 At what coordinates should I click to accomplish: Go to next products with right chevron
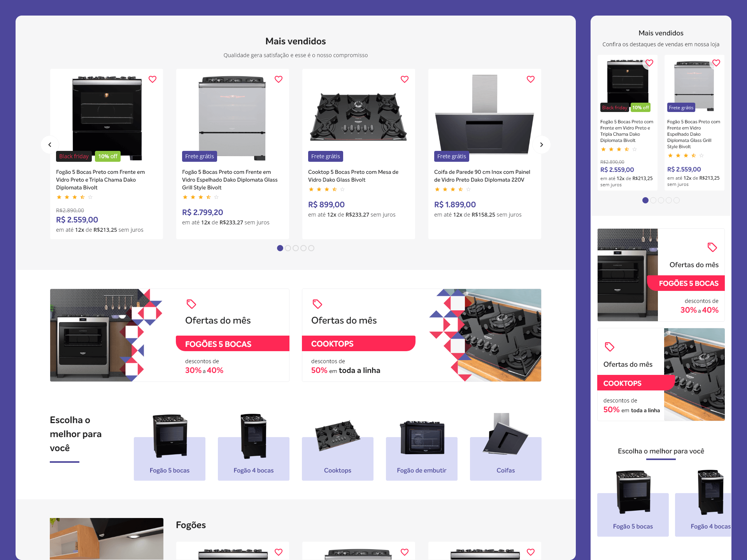542,145
